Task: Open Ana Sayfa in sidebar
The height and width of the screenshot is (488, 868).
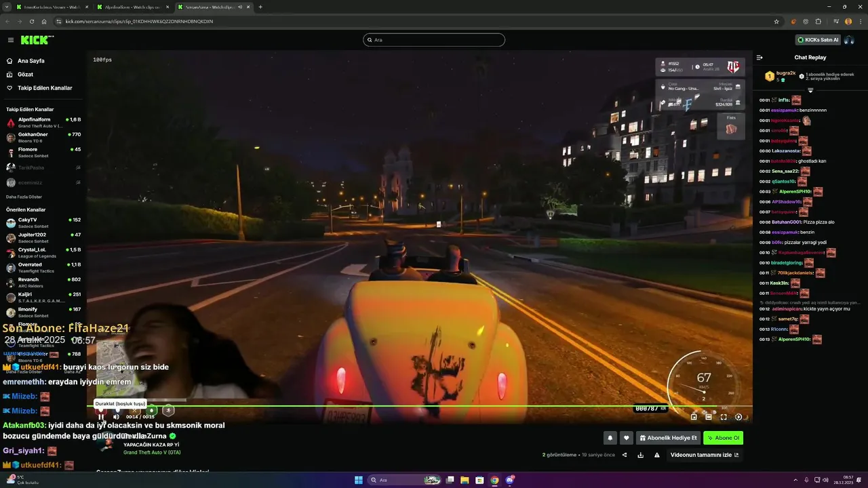Action: click(31, 60)
